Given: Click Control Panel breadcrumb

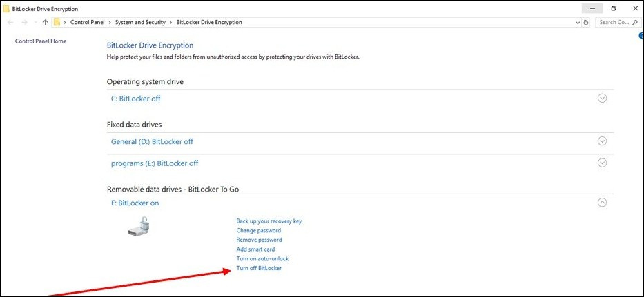Looking at the screenshot, I should click(88, 23).
